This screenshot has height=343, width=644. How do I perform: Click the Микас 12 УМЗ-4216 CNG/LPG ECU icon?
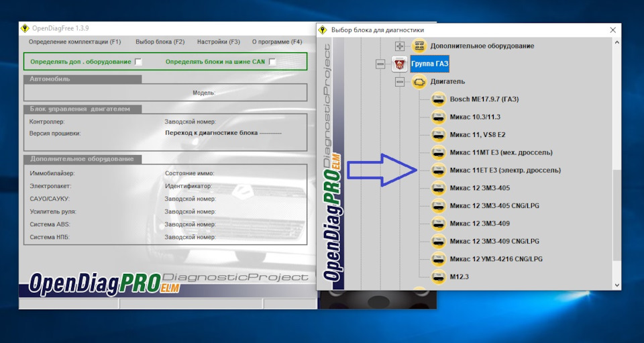438,259
